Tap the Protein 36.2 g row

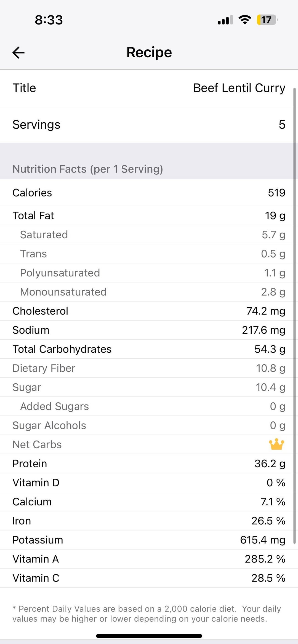click(x=149, y=464)
